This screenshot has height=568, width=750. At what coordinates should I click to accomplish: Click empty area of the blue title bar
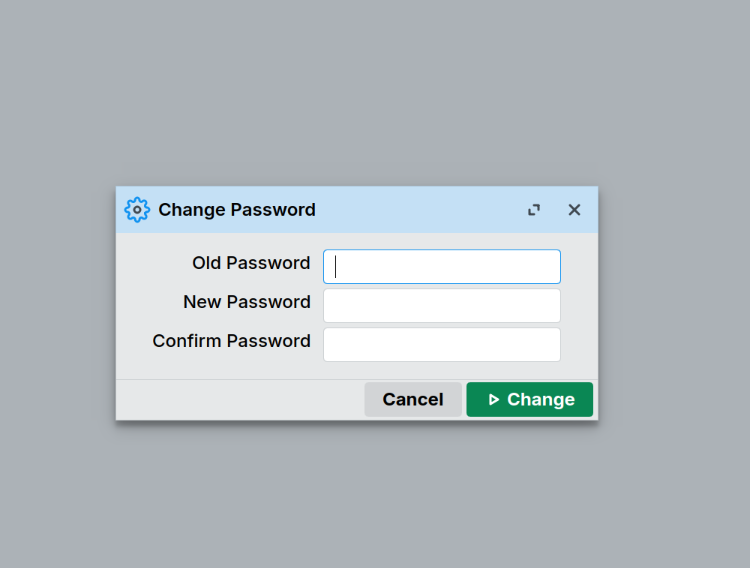tap(420, 210)
